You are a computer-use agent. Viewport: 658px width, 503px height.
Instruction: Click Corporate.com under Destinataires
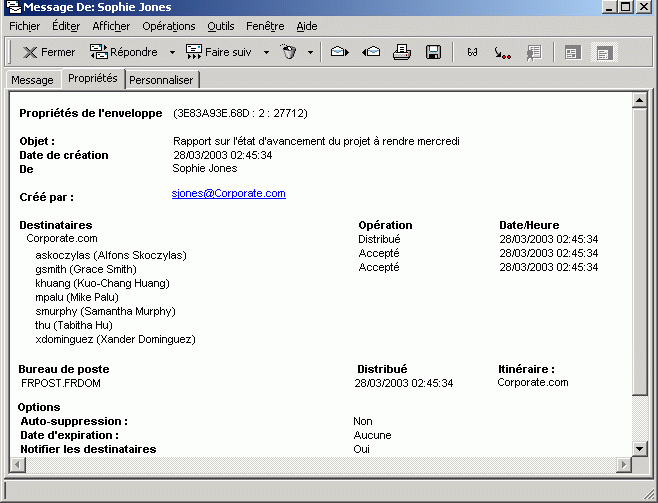(62, 238)
